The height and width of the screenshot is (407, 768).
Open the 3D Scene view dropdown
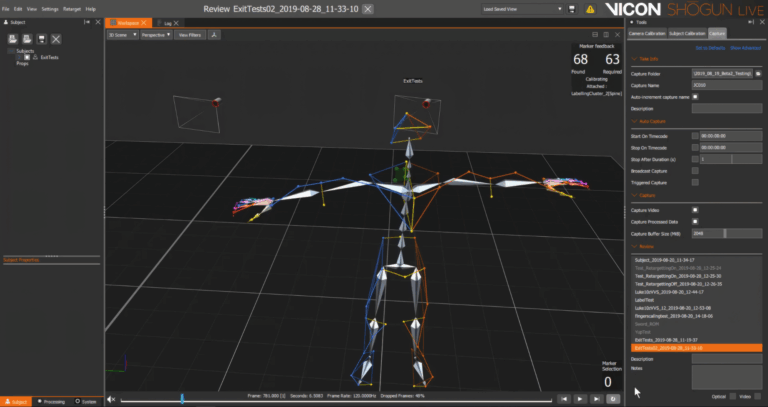(122, 34)
